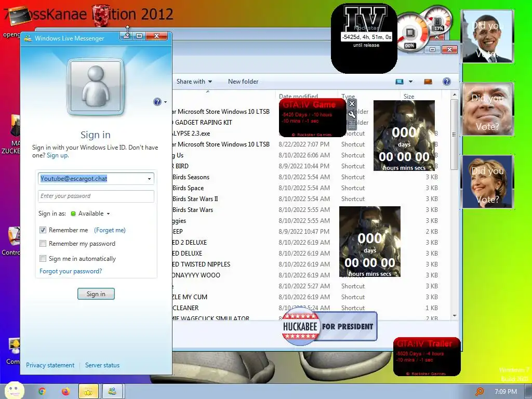Click the Sign in button
Viewport: 532px width, 399px height.
tap(96, 294)
